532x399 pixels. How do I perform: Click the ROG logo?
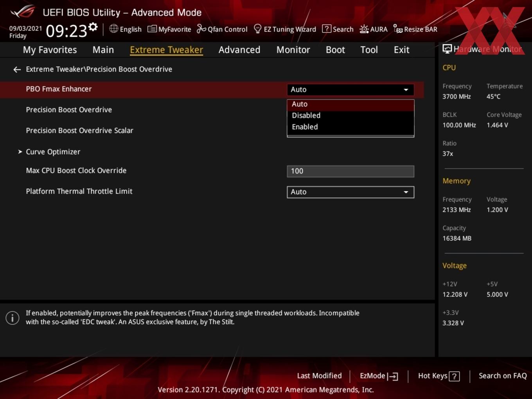tap(23, 12)
